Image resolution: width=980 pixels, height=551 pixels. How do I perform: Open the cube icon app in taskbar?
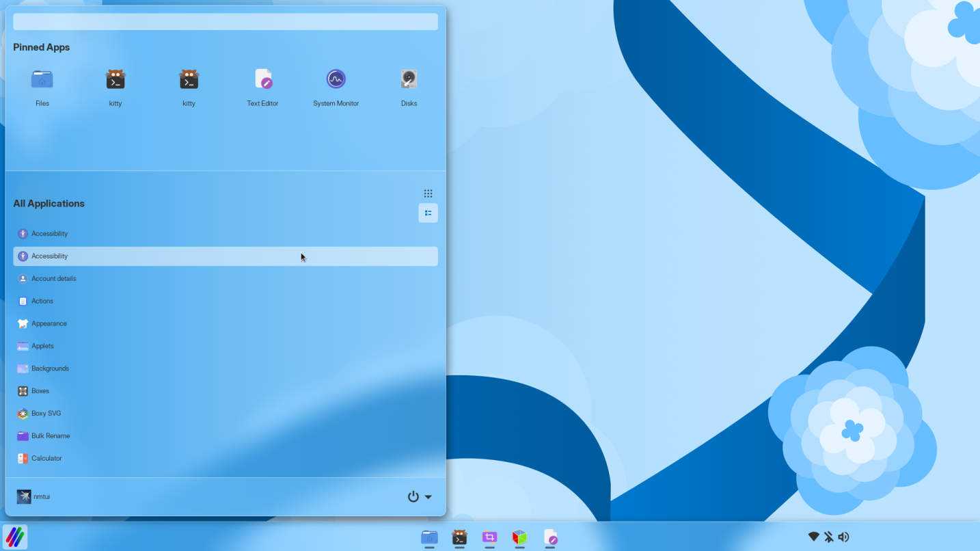519,537
